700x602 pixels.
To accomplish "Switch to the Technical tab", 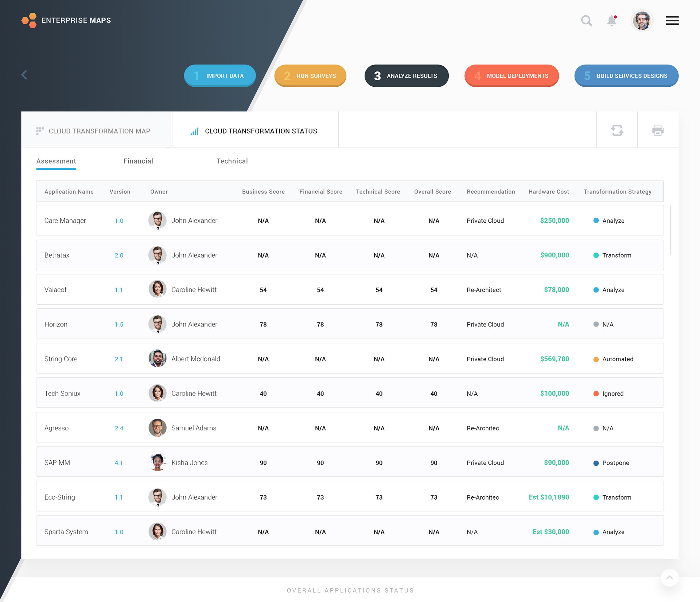I will click(232, 161).
